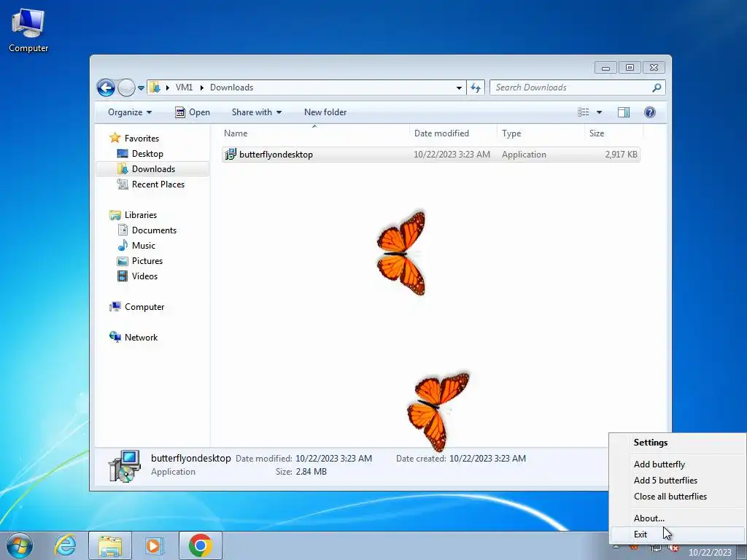The height and width of the screenshot is (560, 747).
Task: Open the Music library
Action: [x=144, y=246]
